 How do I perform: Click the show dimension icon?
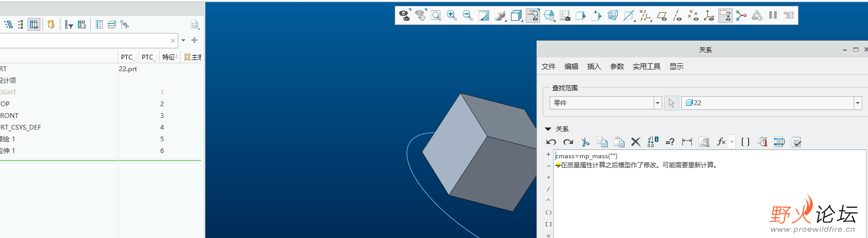[x=687, y=142]
